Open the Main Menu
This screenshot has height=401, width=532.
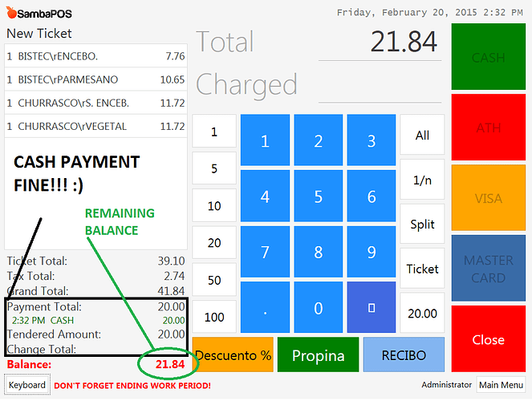(501, 386)
